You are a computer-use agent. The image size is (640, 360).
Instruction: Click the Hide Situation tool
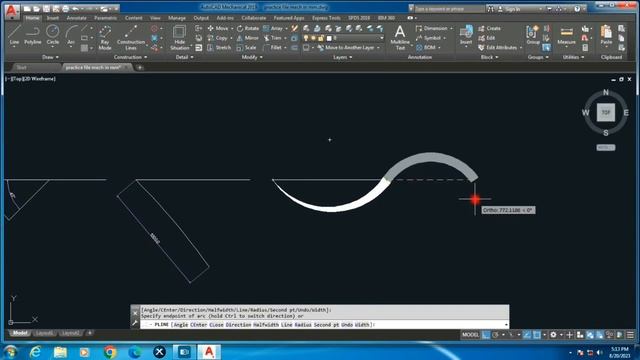179,38
